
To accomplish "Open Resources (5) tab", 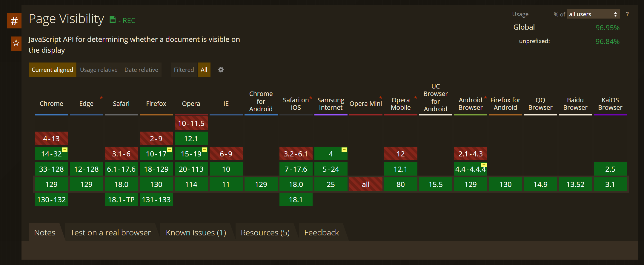I will (x=265, y=232).
